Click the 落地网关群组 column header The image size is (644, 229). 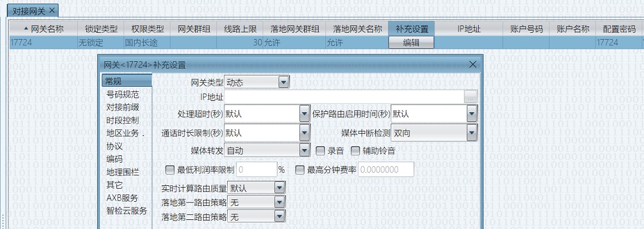pyautogui.click(x=295, y=29)
